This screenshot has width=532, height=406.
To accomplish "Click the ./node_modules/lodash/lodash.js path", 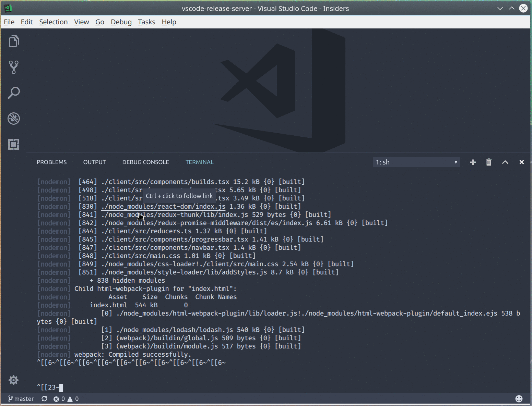I will (x=175, y=330).
